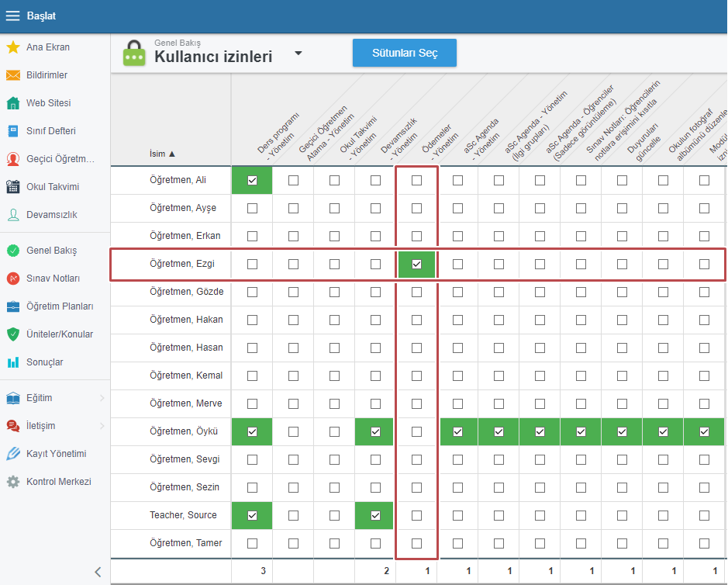Click the Okul Takvimi - Yönetim column header
The image size is (728, 585).
359,137
